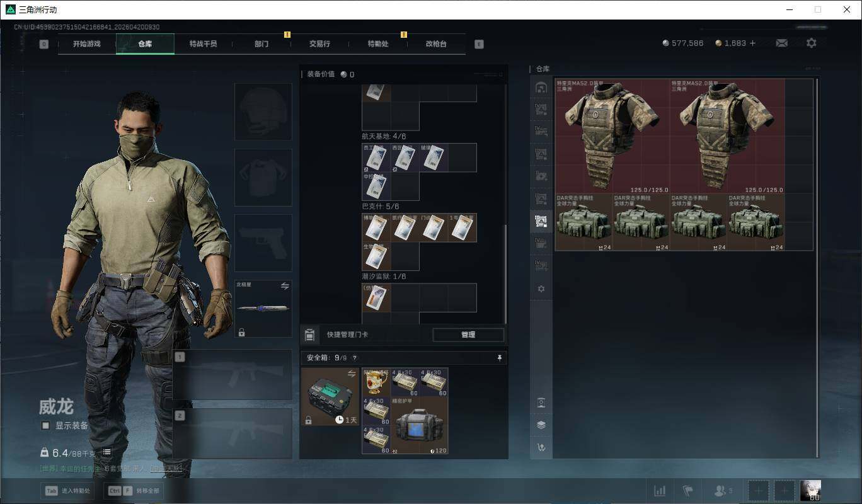This screenshot has height=504, width=862.
Task: Select weapon slot 2
Action: [233, 433]
